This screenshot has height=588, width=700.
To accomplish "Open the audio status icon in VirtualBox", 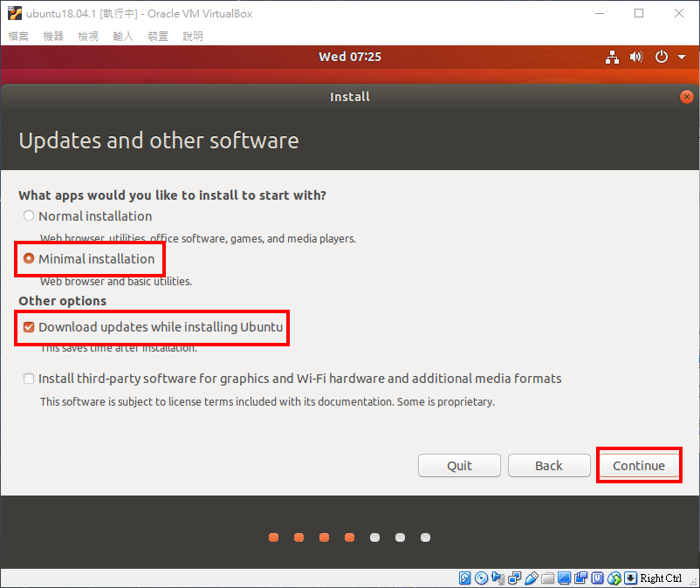I will (x=498, y=578).
